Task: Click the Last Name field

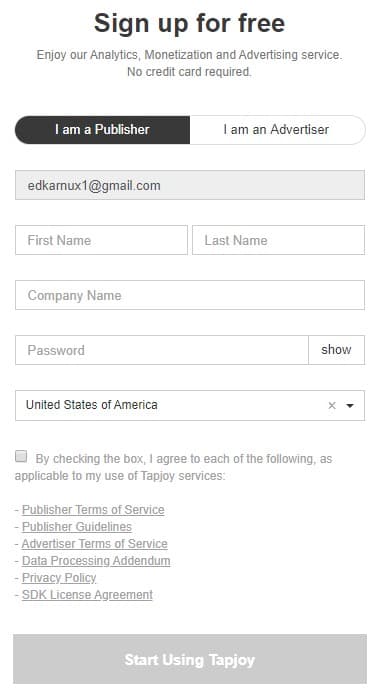Action: tap(278, 240)
